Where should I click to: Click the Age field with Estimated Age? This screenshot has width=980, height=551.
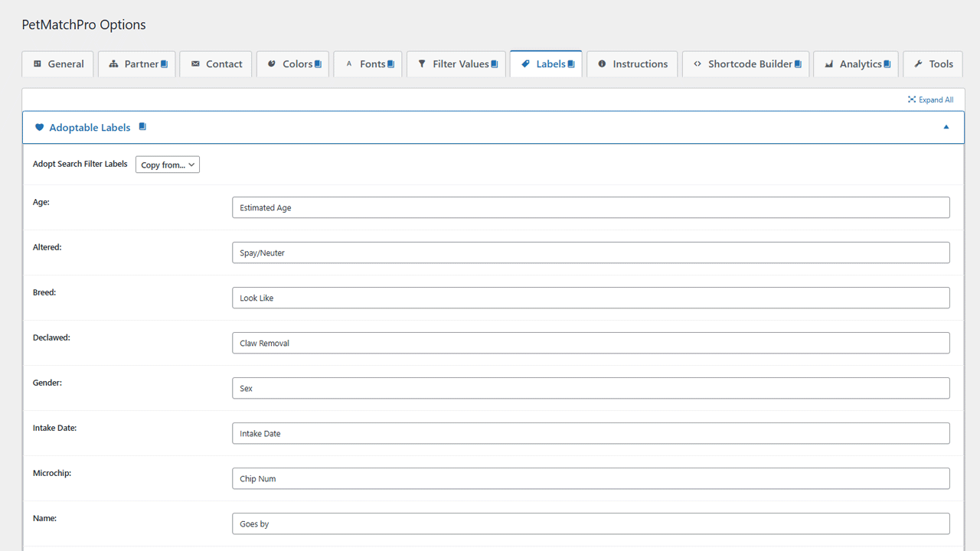[x=591, y=207]
